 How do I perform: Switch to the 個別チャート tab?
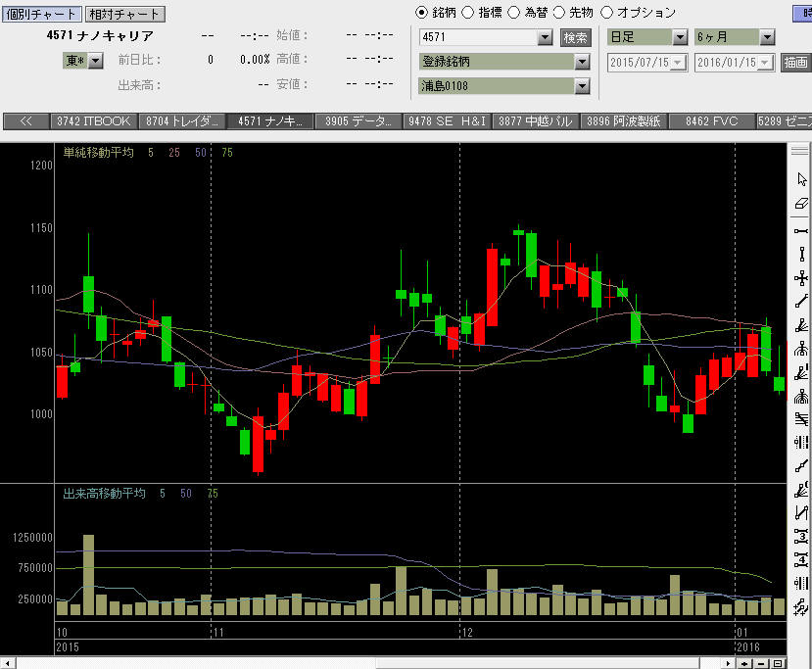coord(41,14)
